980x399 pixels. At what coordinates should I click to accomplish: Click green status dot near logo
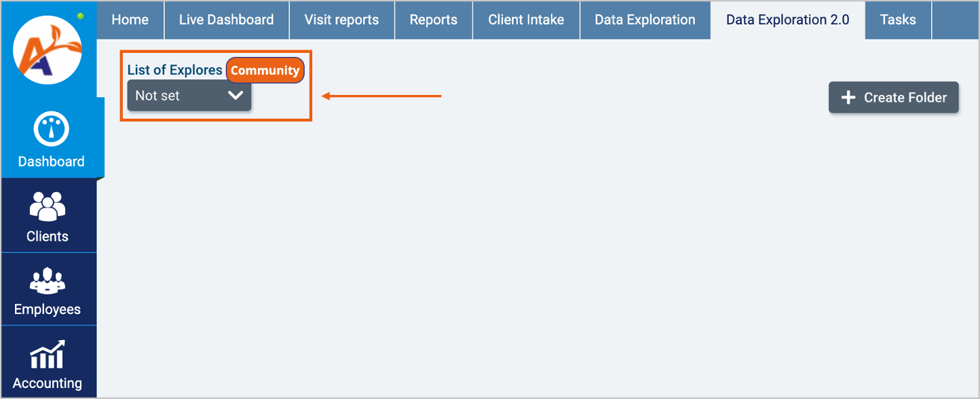pyautogui.click(x=80, y=16)
